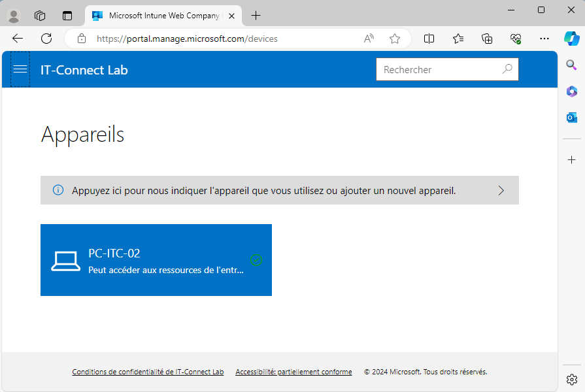Viewport: 585px width, 392px height.
Task: Expand the add-device banner chevron
Action: point(501,190)
